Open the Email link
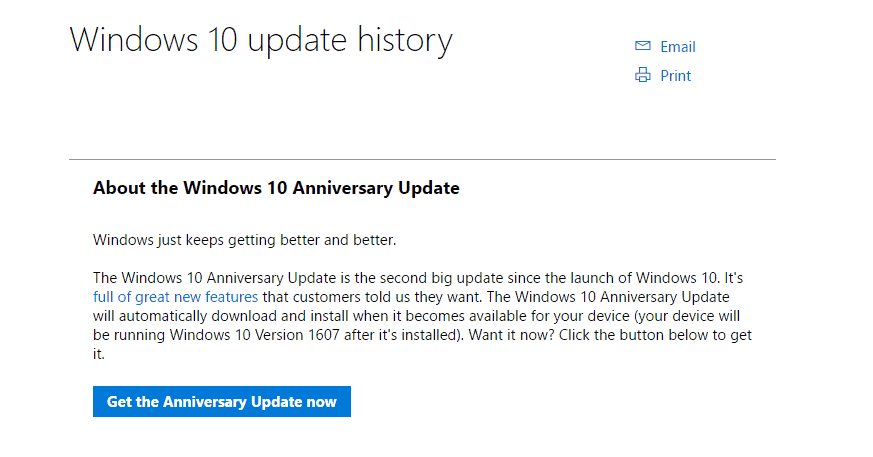Image resolution: width=873 pixels, height=457 pixels. (x=678, y=47)
